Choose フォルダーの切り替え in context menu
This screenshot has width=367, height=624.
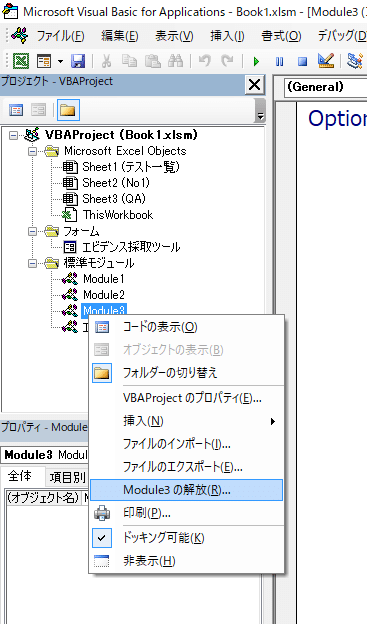[x=186, y=373]
